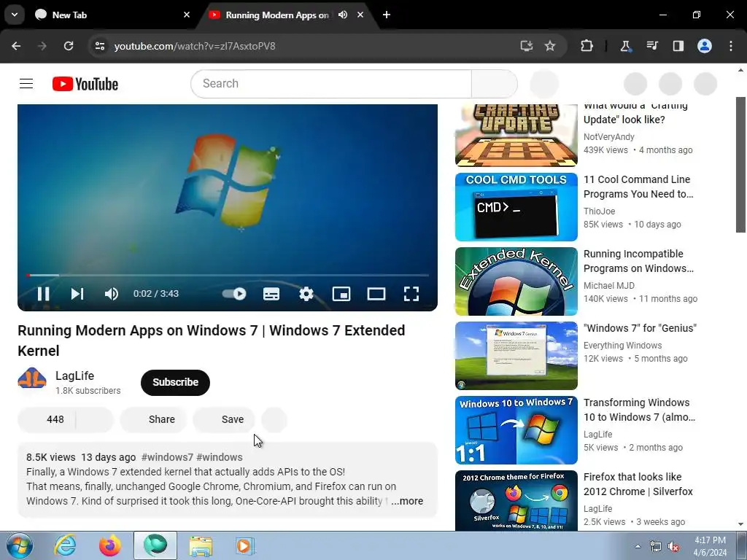
Task: Toggle the autoplay switch
Action: [x=234, y=294]
